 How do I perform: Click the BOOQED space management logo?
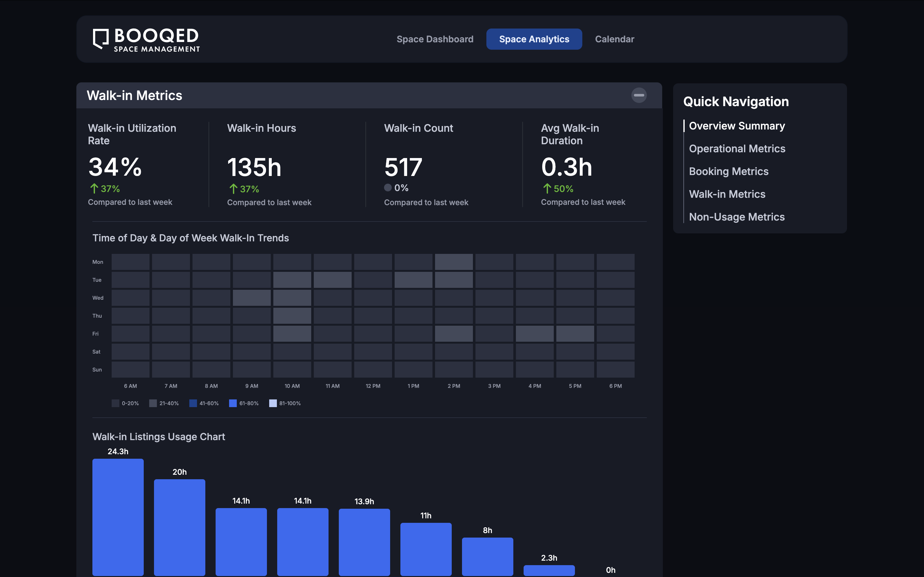(x=146, y=39)
